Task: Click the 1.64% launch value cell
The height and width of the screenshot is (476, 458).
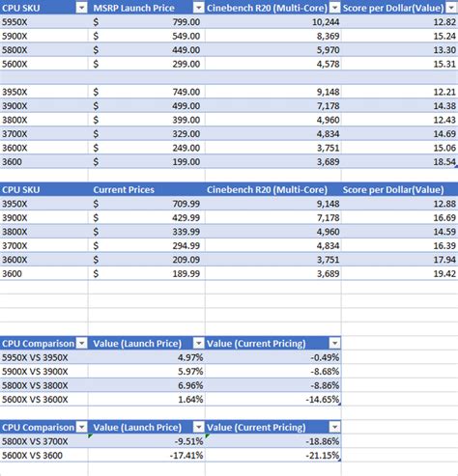Action: tap(147, 400)
